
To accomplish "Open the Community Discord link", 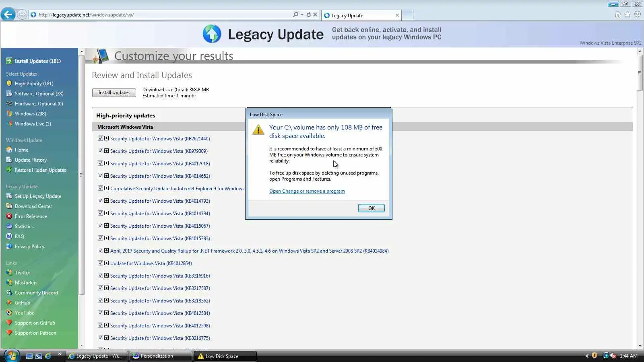I will [x=36, y=293].
